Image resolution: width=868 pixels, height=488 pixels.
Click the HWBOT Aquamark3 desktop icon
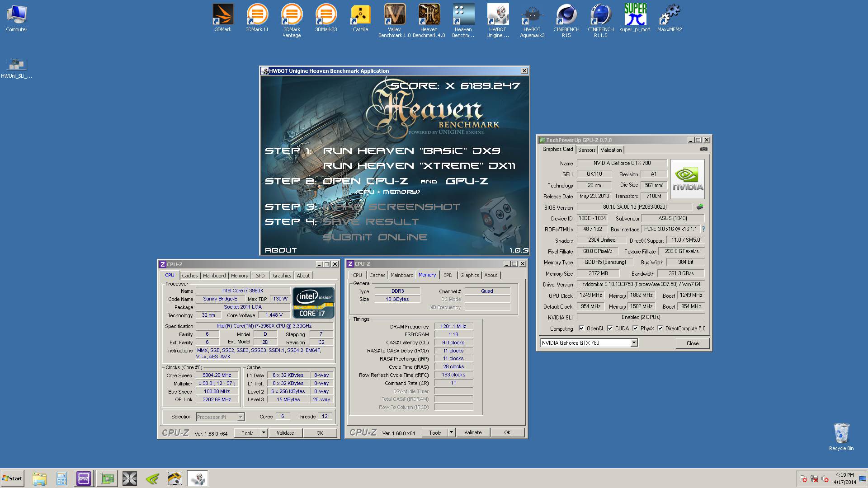click(532, 20)
